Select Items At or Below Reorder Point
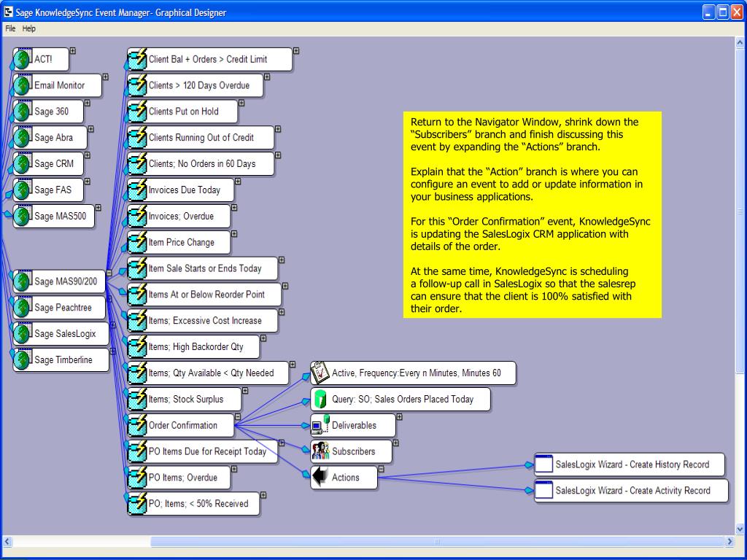 click(204, 295)
